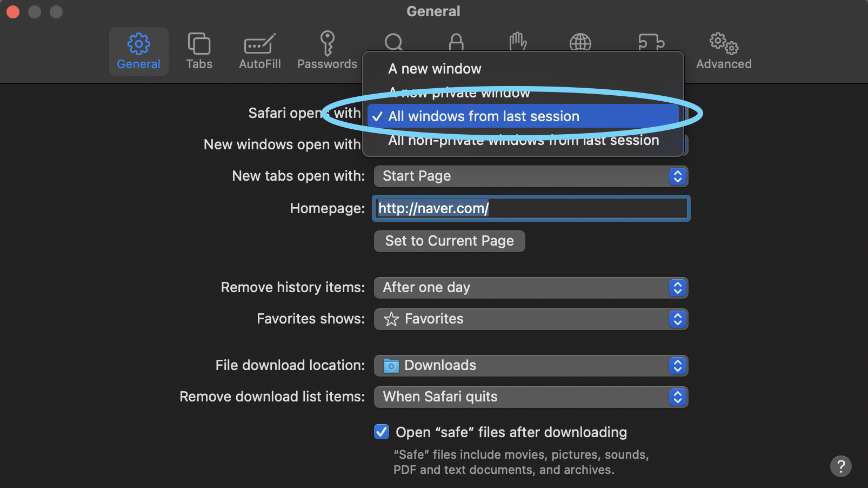The image size is (868, 488).
Task: Go to the Advanced preferences pane
Action: pyautogui.click(x=724, y=51)
